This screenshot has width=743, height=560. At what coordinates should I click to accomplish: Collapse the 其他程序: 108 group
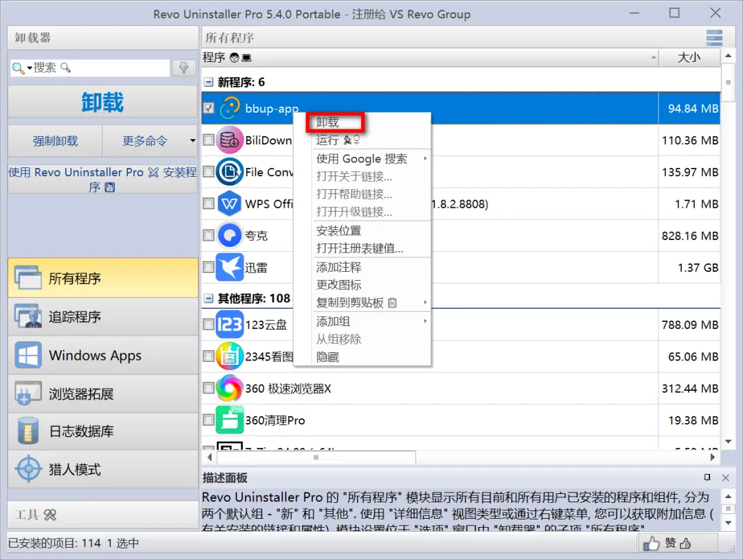208,298
